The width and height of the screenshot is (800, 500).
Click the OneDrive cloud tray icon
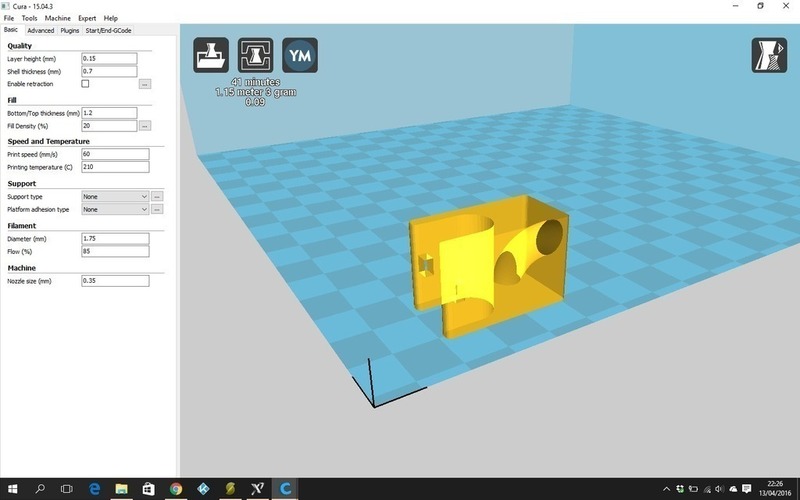point(733,489)
